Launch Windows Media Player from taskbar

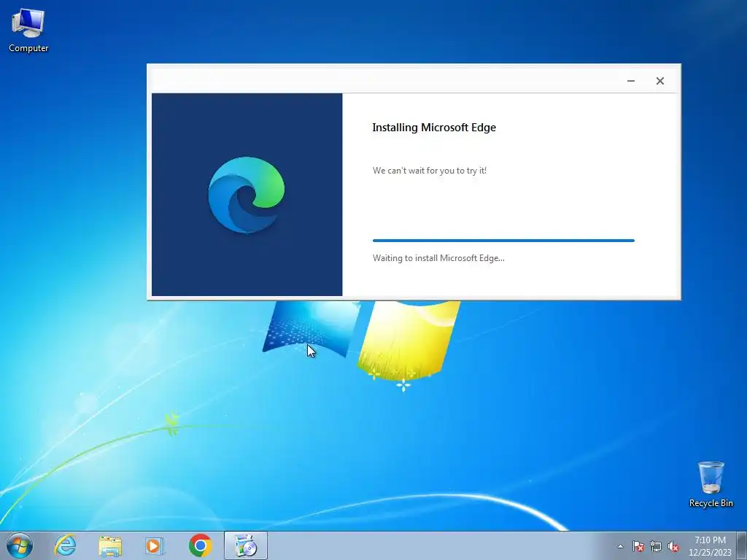click(155, 545)
